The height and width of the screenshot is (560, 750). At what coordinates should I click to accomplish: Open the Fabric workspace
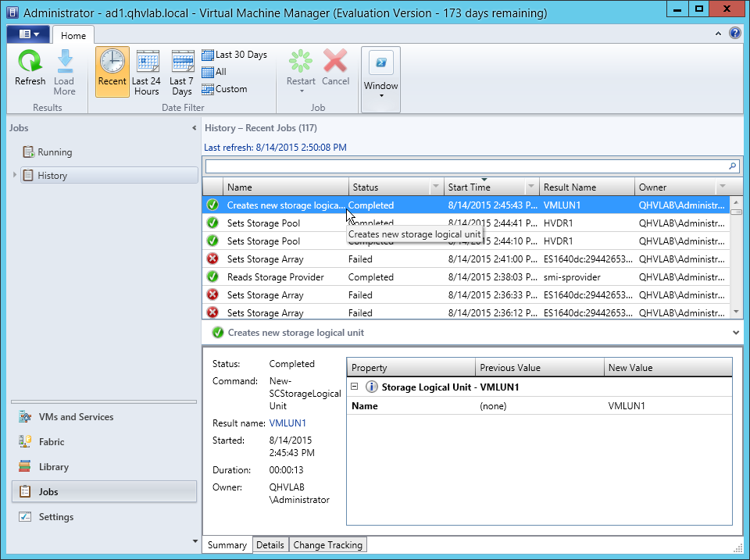point(52,442)
